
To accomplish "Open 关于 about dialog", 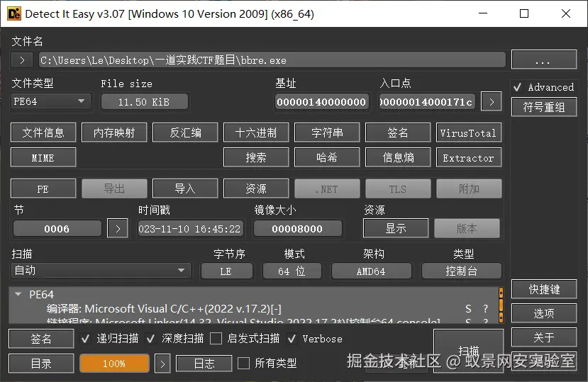I will click(544, 337).
